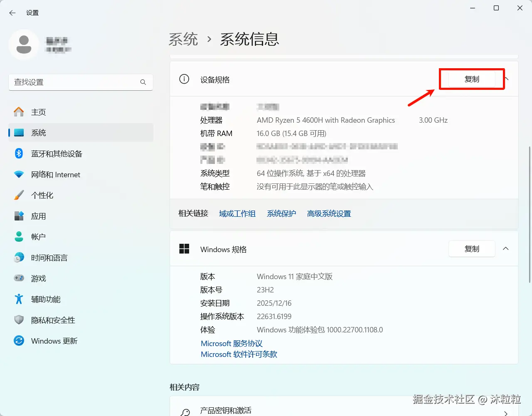Click the search magnifier icon

[143, 82]
